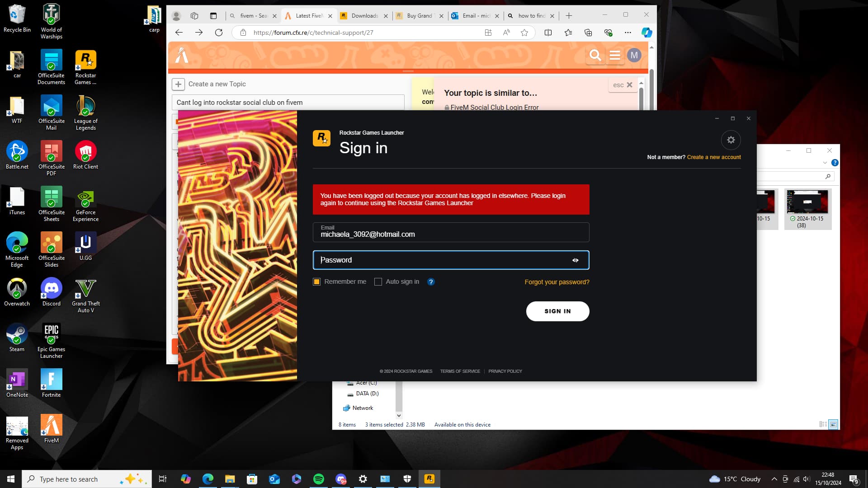Open the Discord desktop shortcut

click(x=51, y=292)
